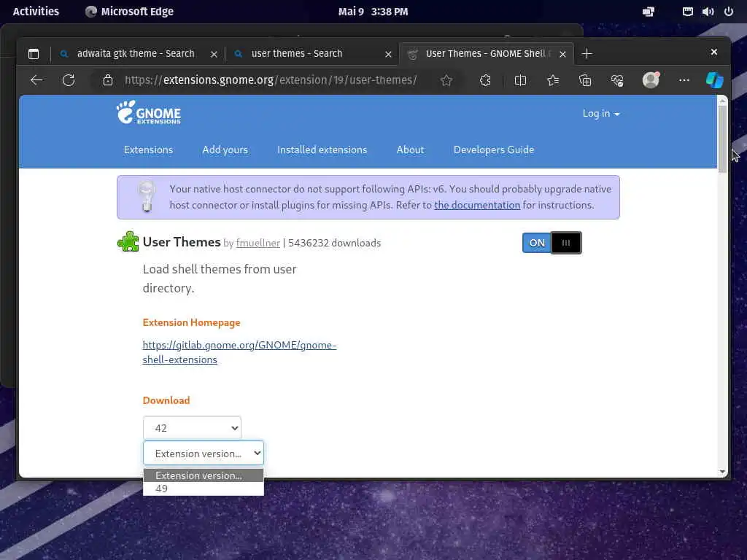Expand the Log in dropdown
747x560 pixels.
click(x=601, y=113)
